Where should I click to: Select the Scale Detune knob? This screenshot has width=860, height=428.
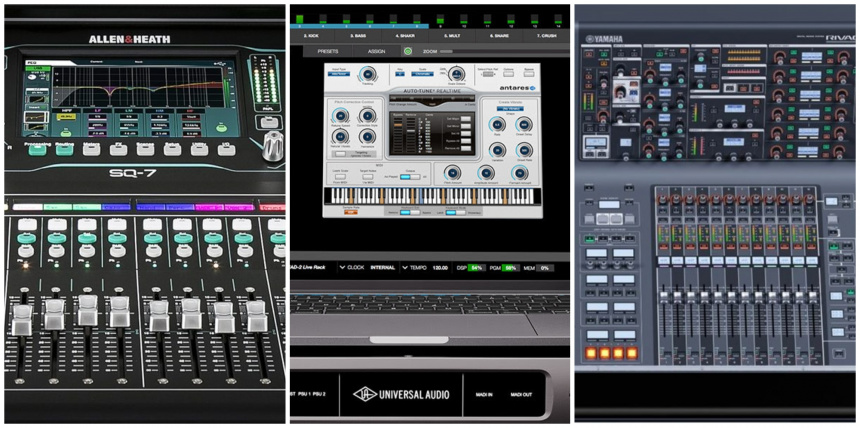pyautogui.click(x=456, y=74)
